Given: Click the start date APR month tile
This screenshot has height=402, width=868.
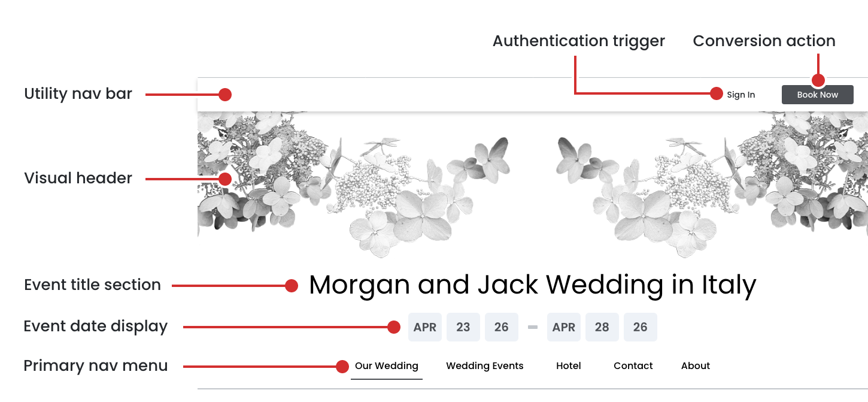Looking at the screenshot, I should [x=424, y=327].
